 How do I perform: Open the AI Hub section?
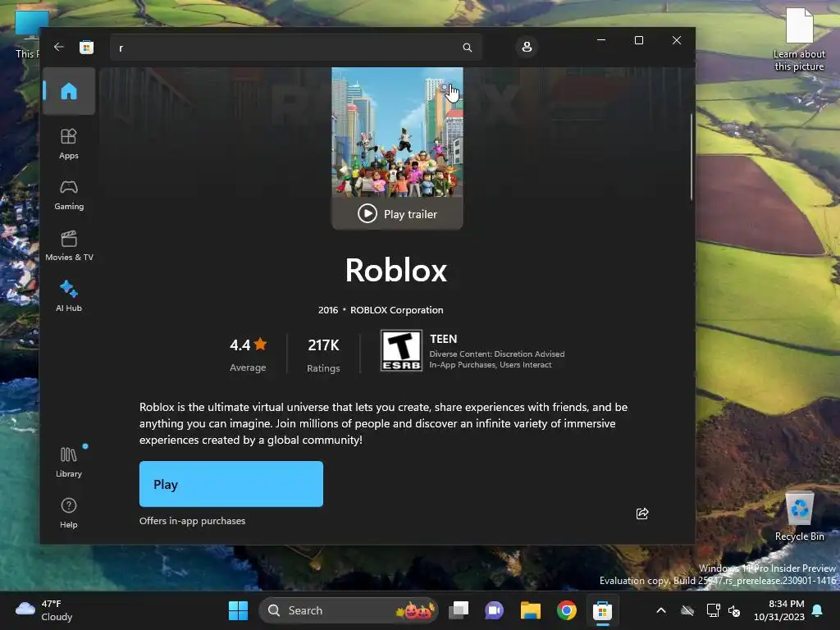(69, 296)
